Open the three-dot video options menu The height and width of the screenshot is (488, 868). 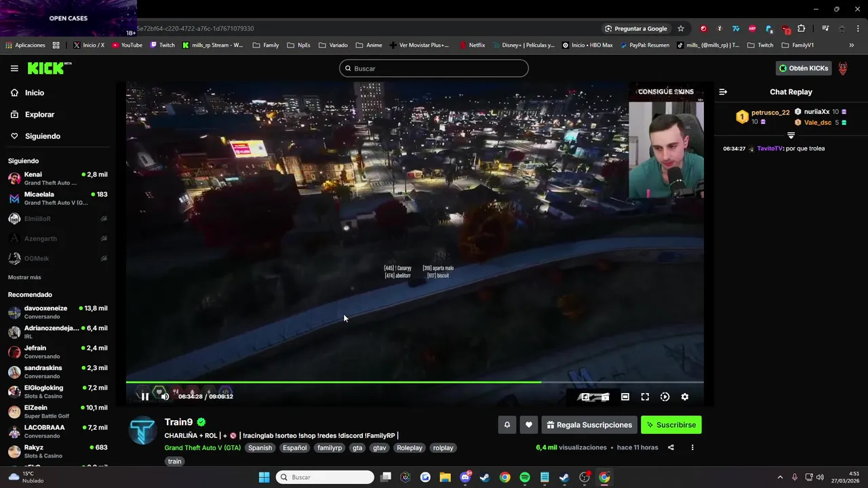(x=692, y=447)
